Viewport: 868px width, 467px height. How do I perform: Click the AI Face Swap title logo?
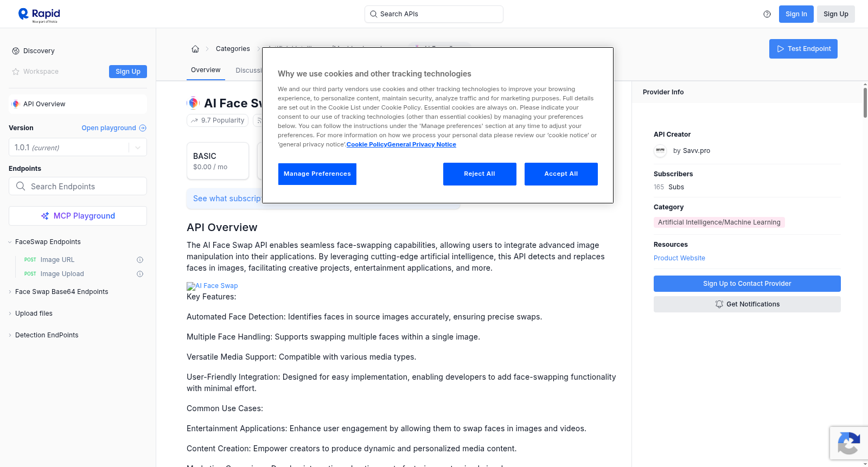click(x=193, y=103)
